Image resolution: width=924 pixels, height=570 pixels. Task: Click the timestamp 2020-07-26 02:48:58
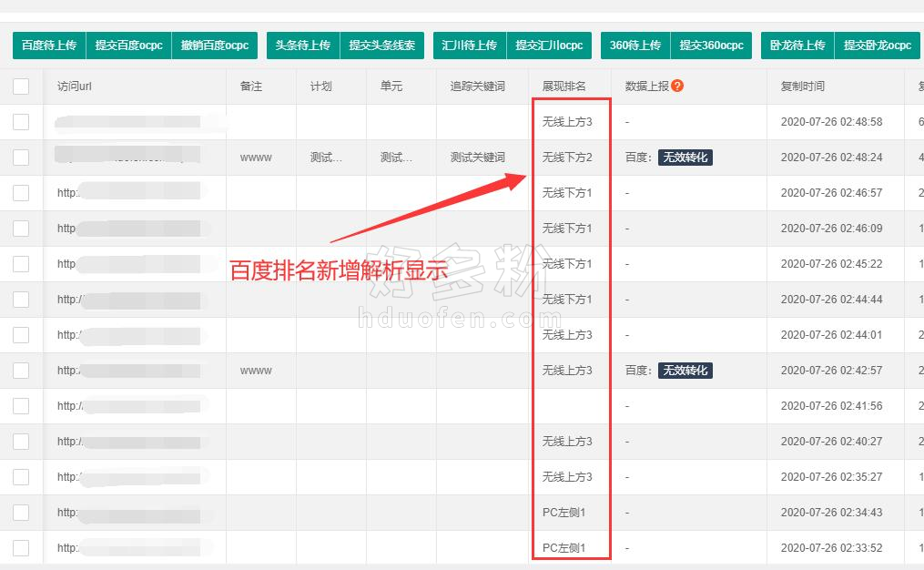click(831, 122)
